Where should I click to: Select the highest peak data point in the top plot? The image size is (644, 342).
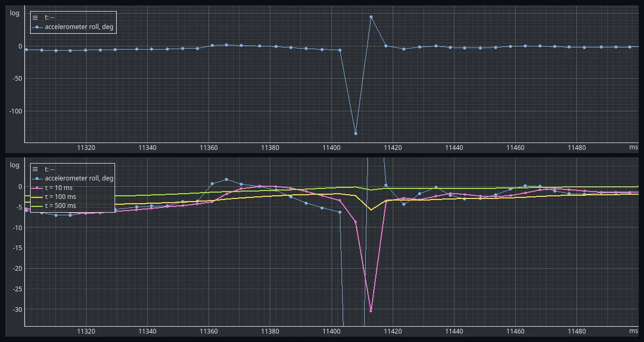tap(371, 17)
